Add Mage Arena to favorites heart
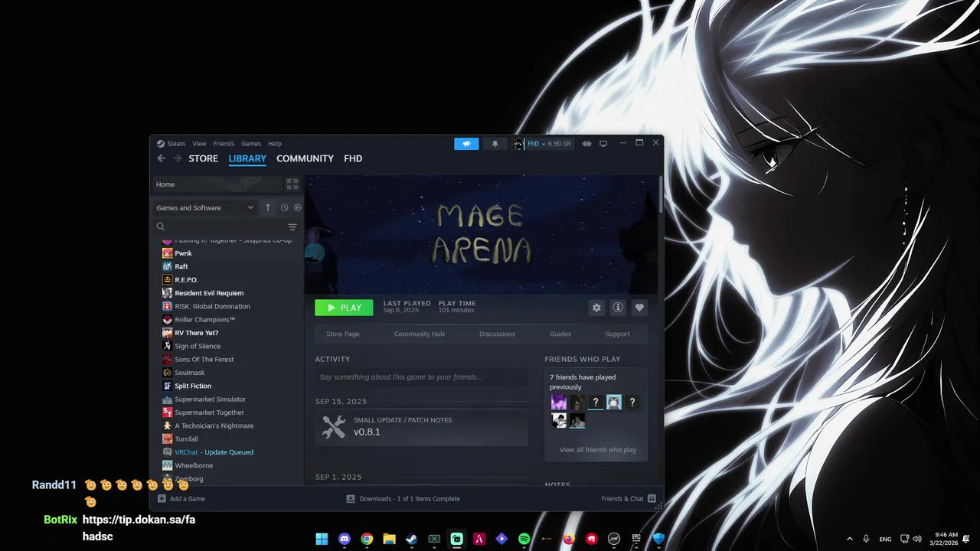980x551 pixels. pos(639,308)
